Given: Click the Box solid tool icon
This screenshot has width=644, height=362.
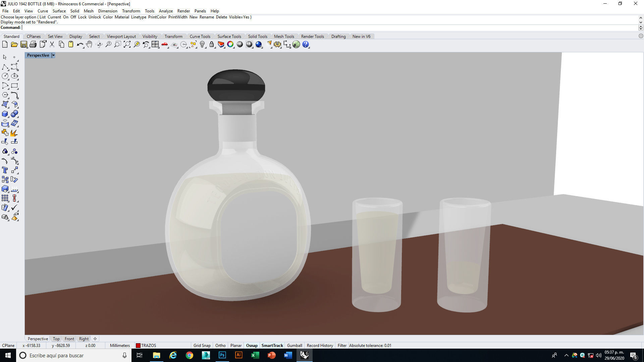Looking at the screenshot, I should (5, 114).
